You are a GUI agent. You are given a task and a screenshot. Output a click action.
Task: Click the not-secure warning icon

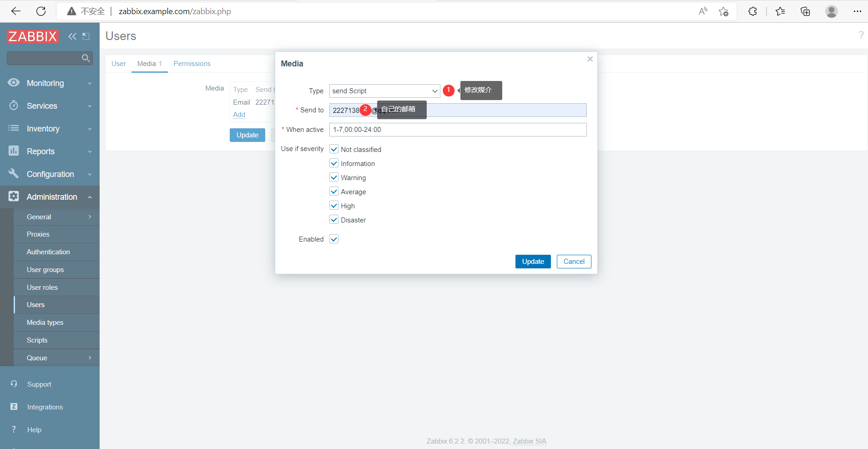pos(71,11)
